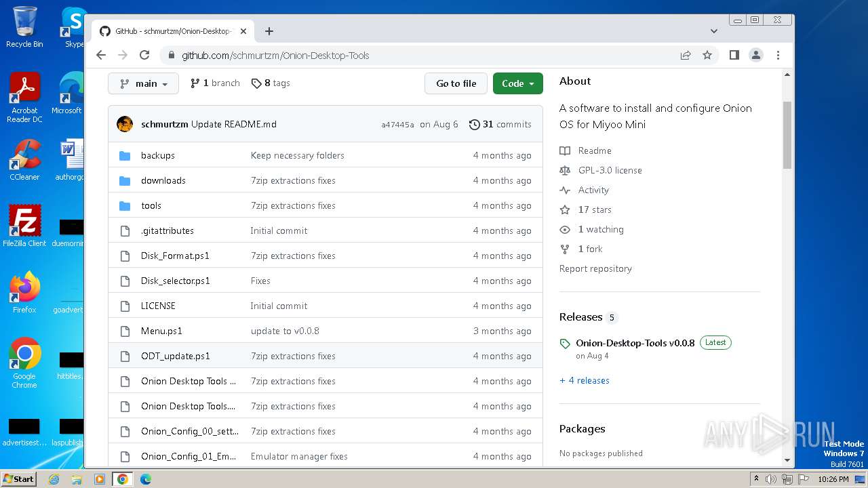Screen dimensions: 868x488
Task: Expand the green Code dropdown
Action: pyautogui.click(x=518, y=83)
